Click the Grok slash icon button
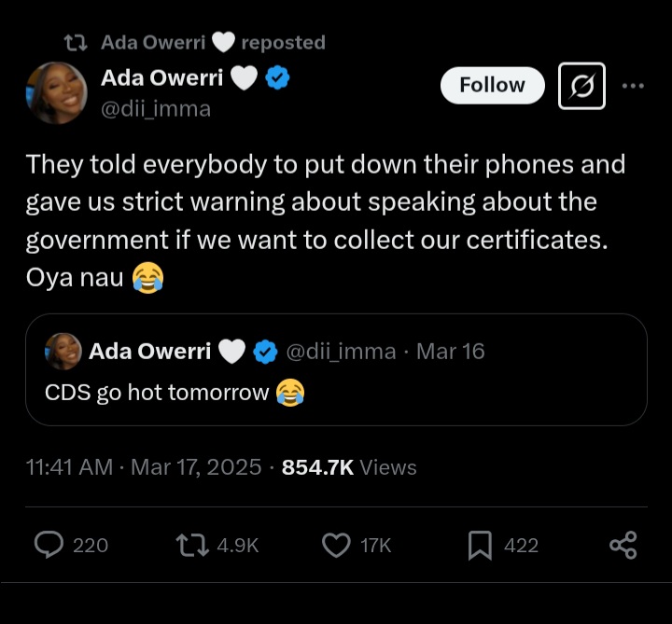672x624 pixels. 581,86
